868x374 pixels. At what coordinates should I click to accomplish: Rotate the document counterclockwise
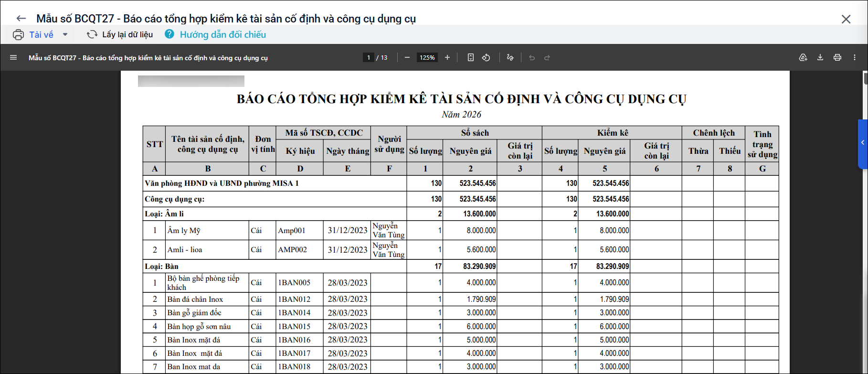pos(486,57)
